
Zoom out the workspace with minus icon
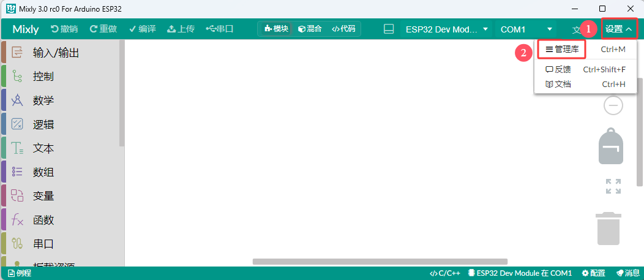click(613, 105)
